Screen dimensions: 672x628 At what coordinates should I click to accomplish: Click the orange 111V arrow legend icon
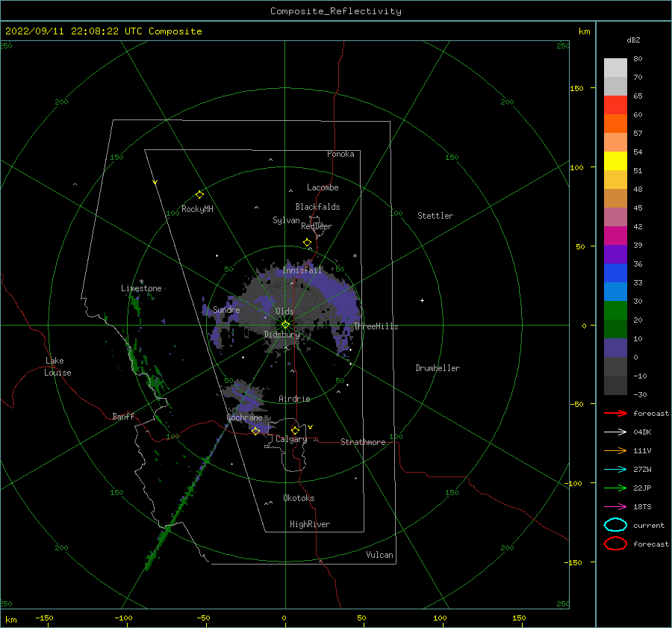(615, 450)
